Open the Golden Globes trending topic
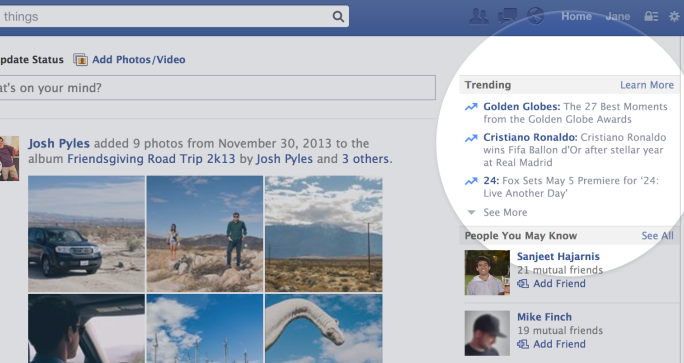Screen dimensions: 684x363 [522, 106]
